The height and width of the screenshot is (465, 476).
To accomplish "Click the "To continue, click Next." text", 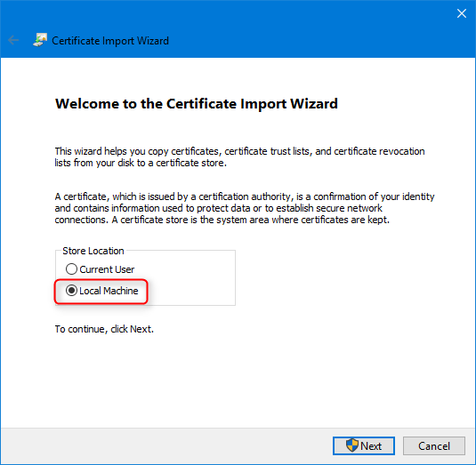I will tap(104, 329).
